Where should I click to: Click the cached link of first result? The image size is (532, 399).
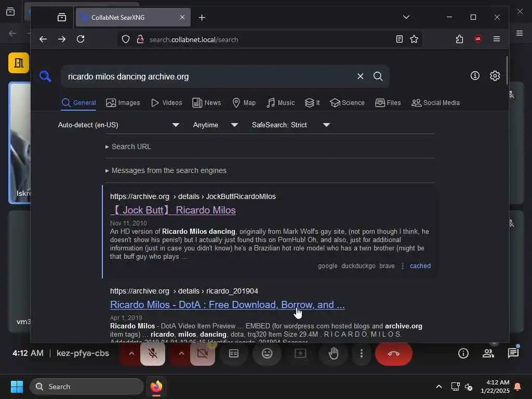[x=420, y=266]
